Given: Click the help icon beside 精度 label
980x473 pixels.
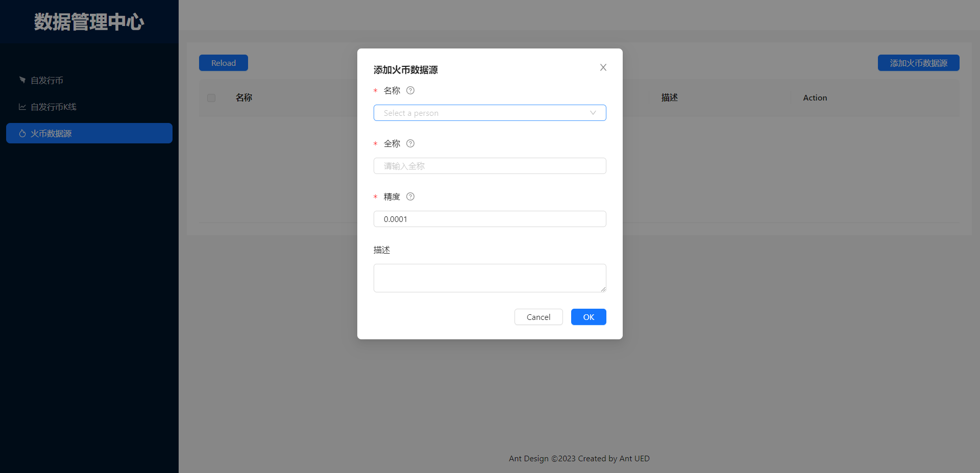Looking at the screenshot, I should (x=410, y=196).
